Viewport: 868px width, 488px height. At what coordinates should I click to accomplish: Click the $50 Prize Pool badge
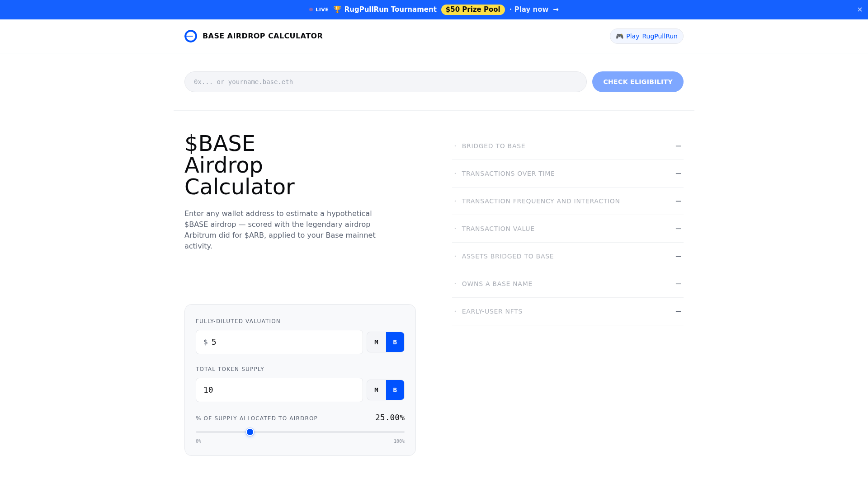(473, 9)
